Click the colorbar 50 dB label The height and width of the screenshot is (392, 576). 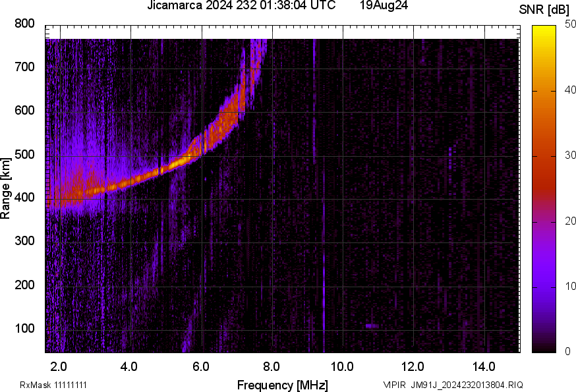tap(570, 24)
